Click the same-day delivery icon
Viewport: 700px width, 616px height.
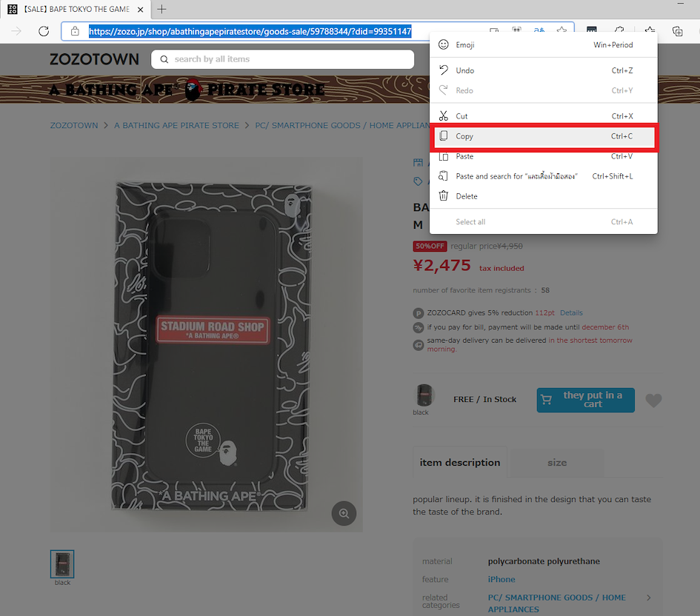[419, 345]
